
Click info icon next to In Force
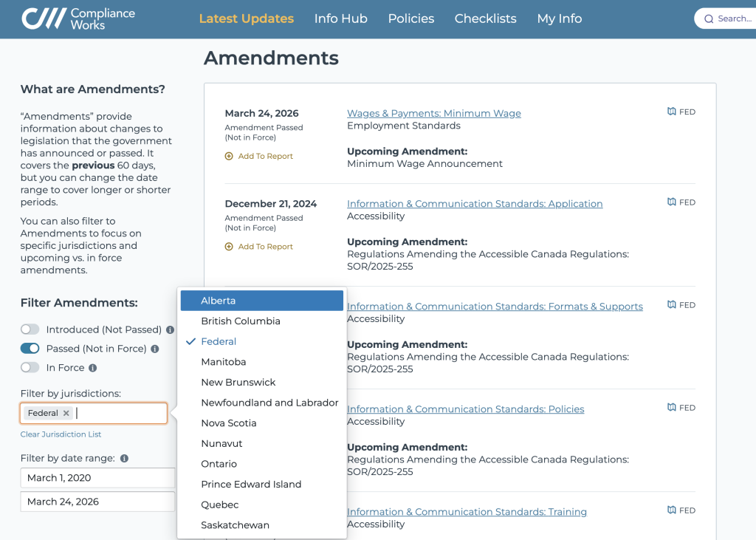click(x=93, y=368)
